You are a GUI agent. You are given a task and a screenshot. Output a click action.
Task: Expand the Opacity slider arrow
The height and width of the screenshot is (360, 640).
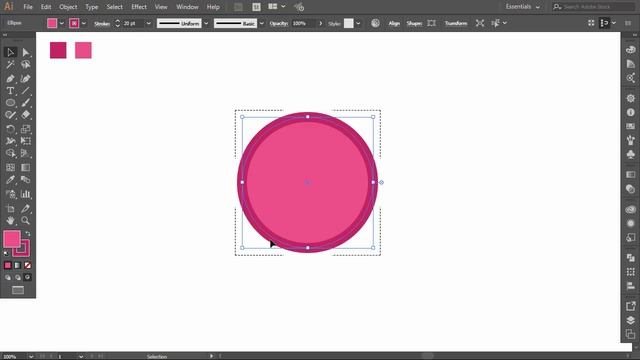pyautogui.click(x=320, y=23)
